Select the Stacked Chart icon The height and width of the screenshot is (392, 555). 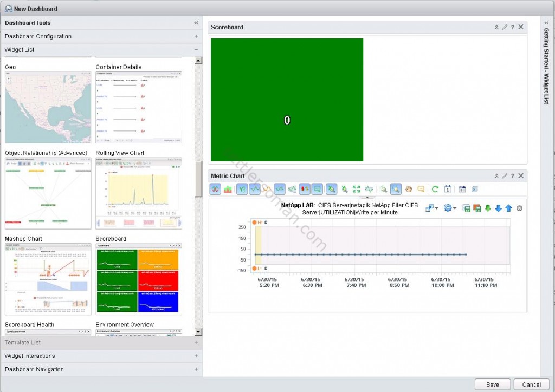pyautogui.click(x=227, y=189)
